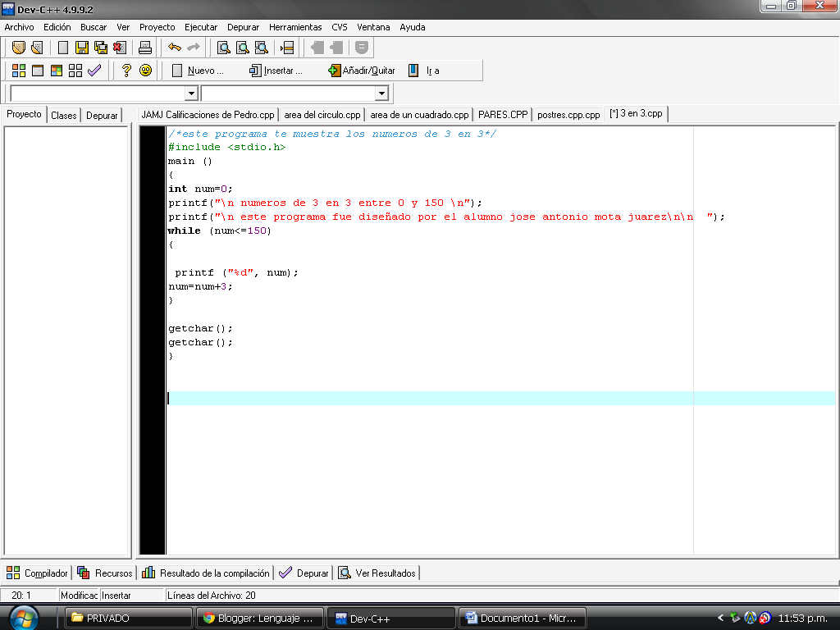840x630 pixels.
Task: Switch to the PARES.CPP tab
Action: point(504,115)
